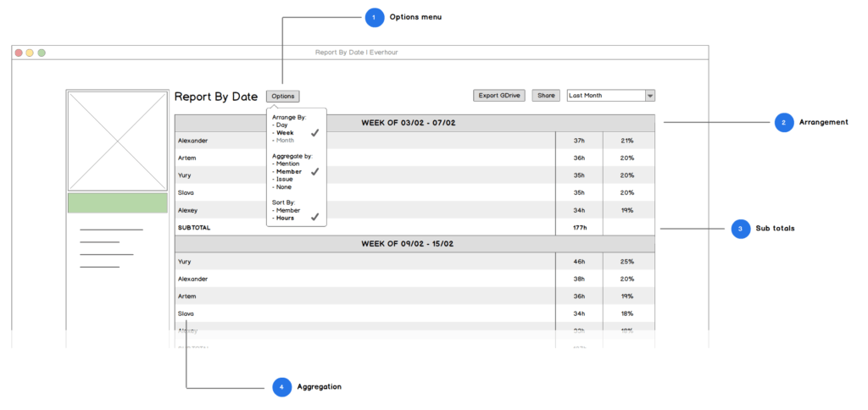
Task: Select Day under Arrange By
Action: [282, 125]
